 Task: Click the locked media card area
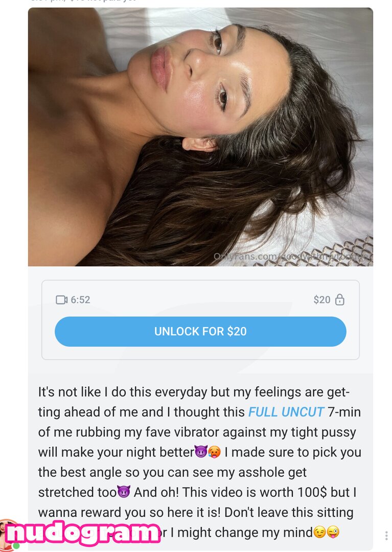tap(200, 320)
